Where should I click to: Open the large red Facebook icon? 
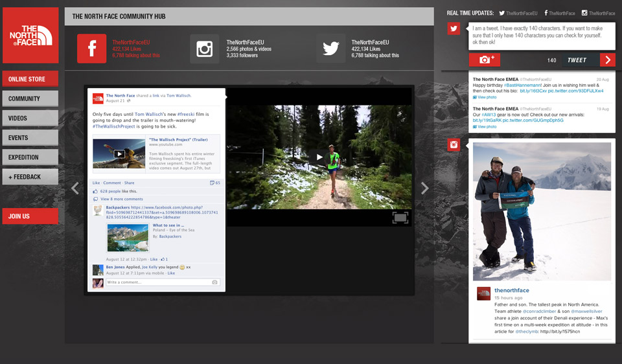point(91,49)
